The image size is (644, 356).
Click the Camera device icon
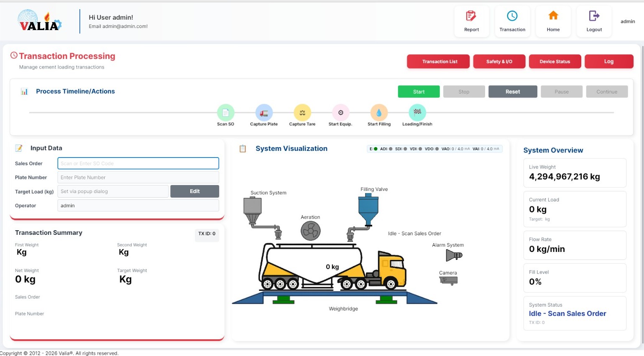tap(449, 281)
